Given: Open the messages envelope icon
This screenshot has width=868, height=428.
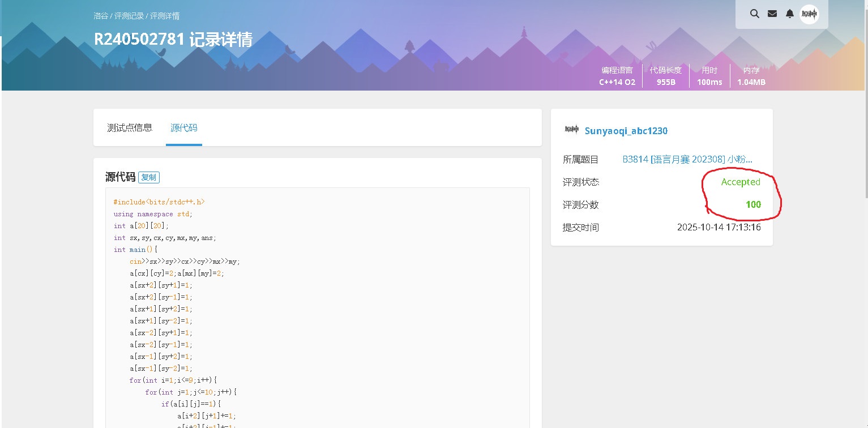Looking at the screenshot, I should click(x=772, y=14).
